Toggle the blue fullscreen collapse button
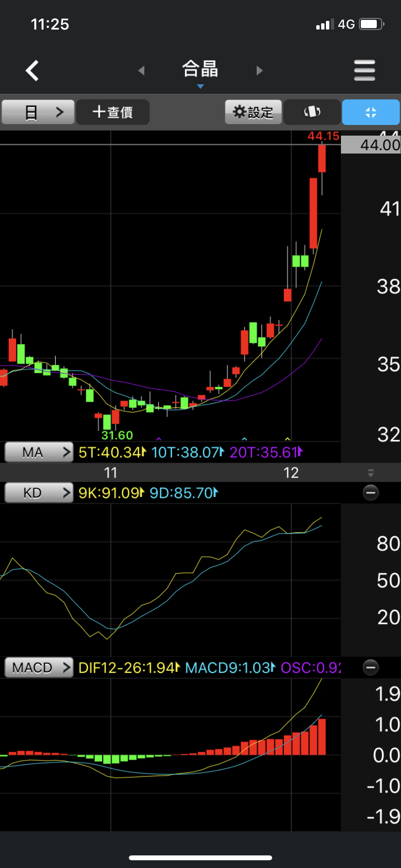The width and height of the screenshot is (401, 868). coord(370,112)
